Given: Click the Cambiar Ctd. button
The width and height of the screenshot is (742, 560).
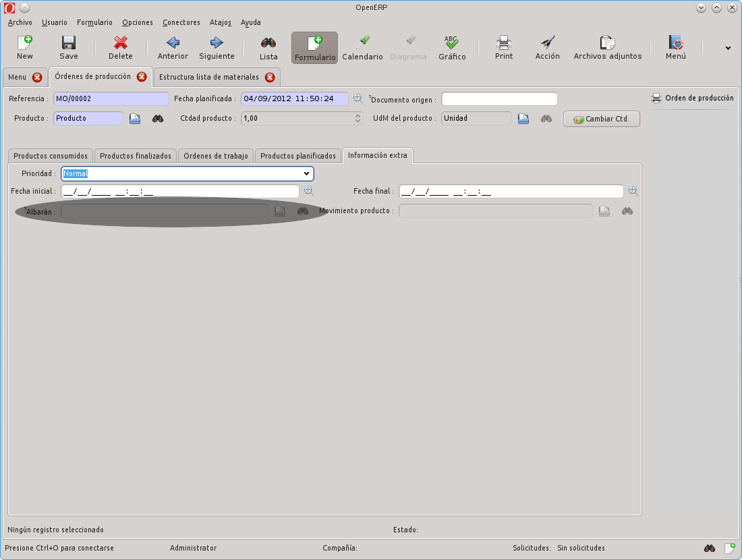Looking at the screenshot, I should point(602,119).
